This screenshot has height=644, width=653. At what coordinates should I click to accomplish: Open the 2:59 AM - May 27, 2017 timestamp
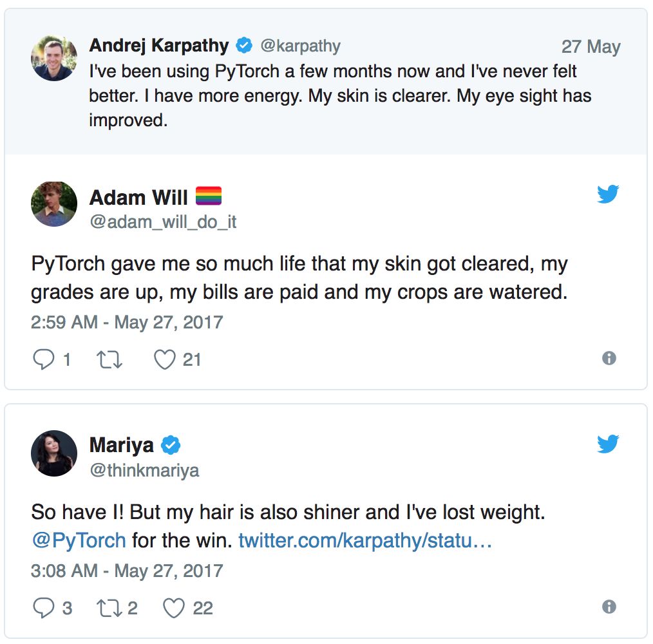click(x=127, y=322)
